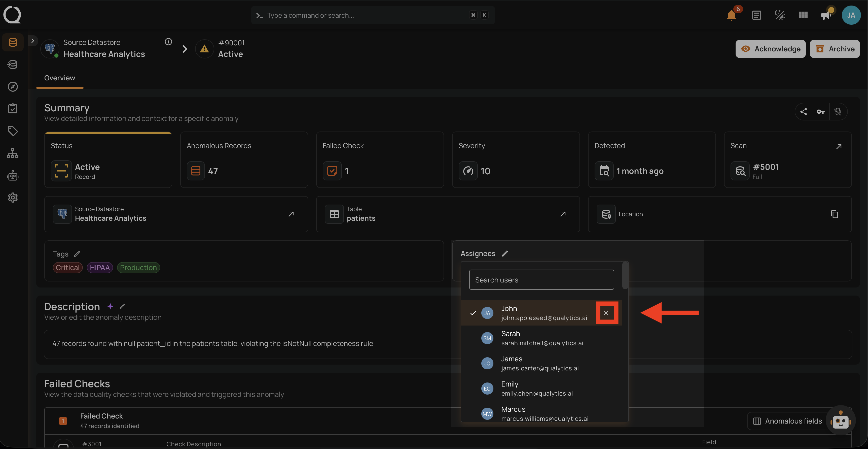Select Sarah as an assignee
This screenshot has width=868, height=449.
pyautogui.click(x=541, y=338)
